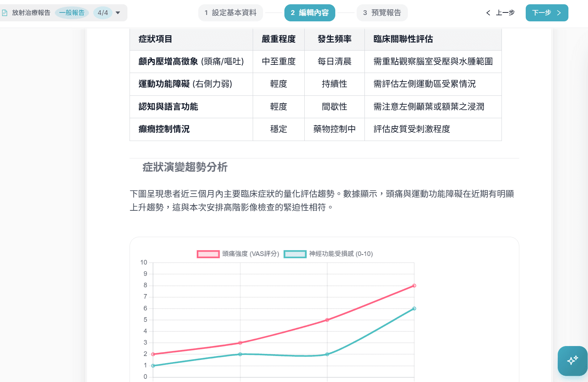Click the teal data point at value 6

click(414, 309)
